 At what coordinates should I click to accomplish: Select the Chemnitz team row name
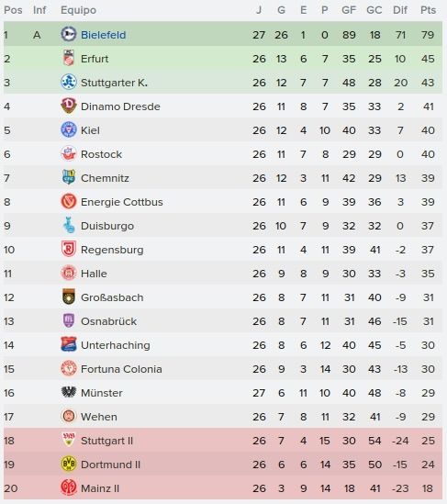pyautogui.click(x=105, y=178)
